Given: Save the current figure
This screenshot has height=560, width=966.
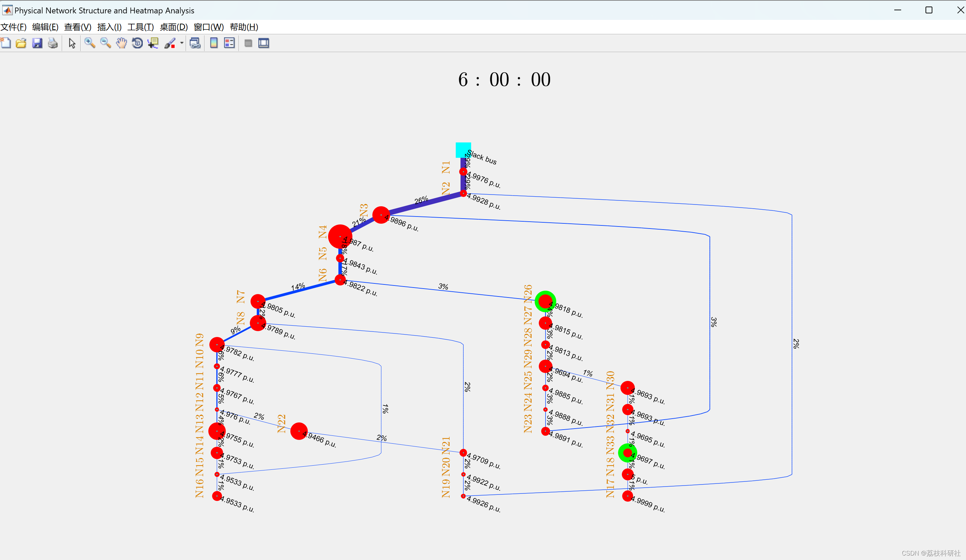Looking at the screenshot, I should 37,43.
